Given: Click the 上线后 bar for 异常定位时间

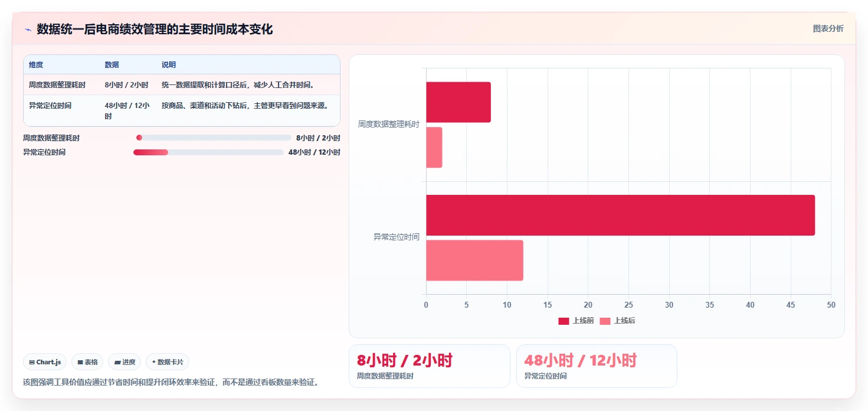Looking at the screenshot, I should click(474, 260).
